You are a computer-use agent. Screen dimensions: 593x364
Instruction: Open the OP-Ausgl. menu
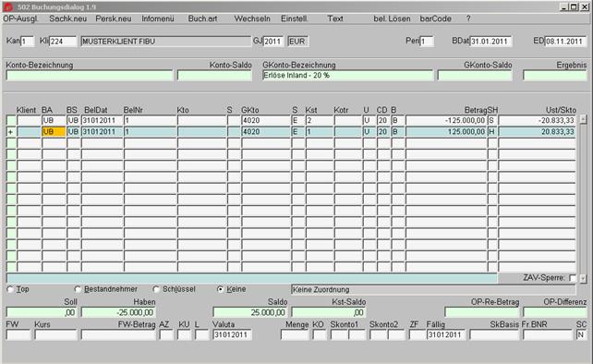(21, 18)
